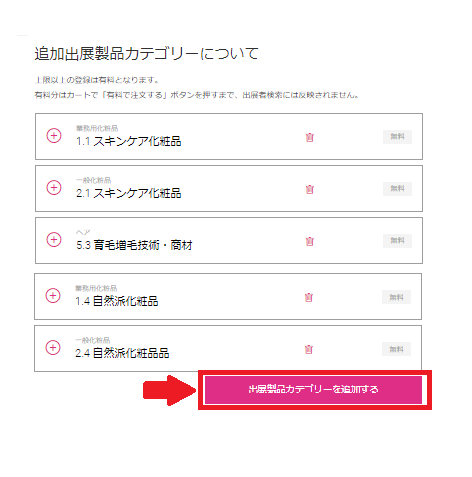472x477 pixels.
Task: Select the 1.1 スキンケア化粧品 title text
Action: (129, 141)
